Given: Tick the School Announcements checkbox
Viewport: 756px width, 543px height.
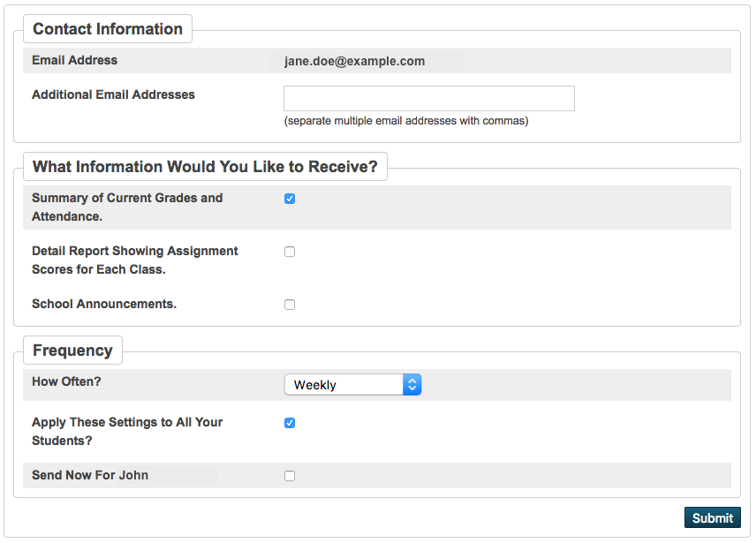Looking at the screenshot, I should click(x=290, y=305).
